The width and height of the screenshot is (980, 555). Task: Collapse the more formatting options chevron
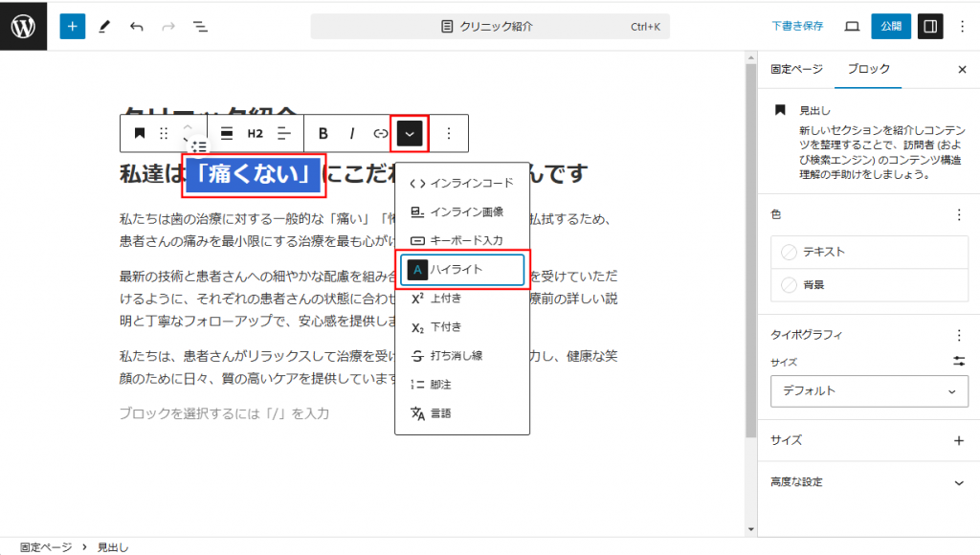[x=410, y=134]
